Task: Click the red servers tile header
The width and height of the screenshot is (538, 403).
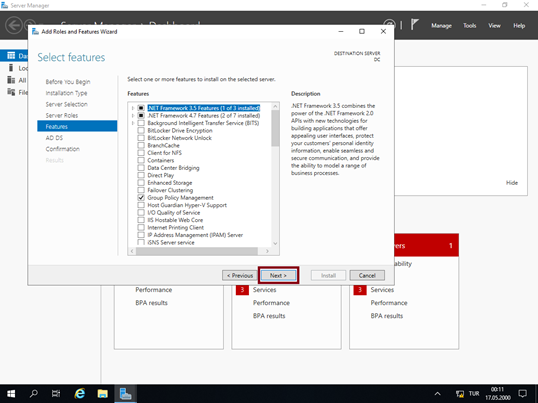Action: click(426, 245)
